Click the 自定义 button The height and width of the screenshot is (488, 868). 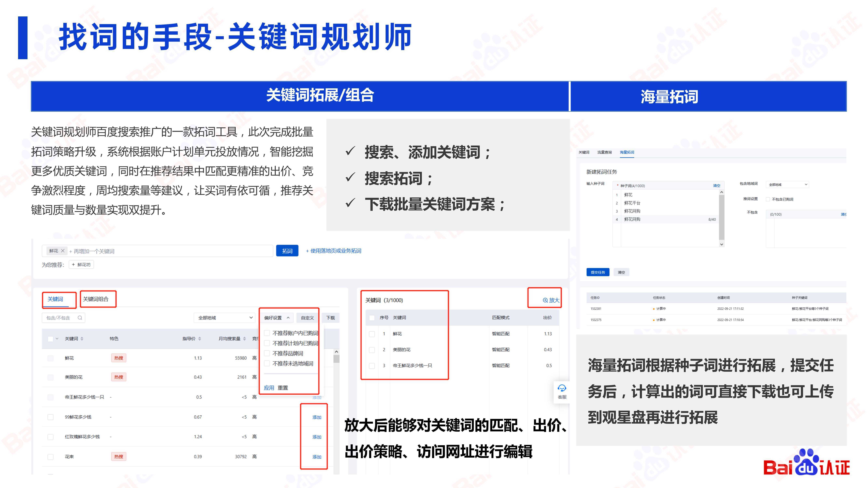[x=307, y=318]
